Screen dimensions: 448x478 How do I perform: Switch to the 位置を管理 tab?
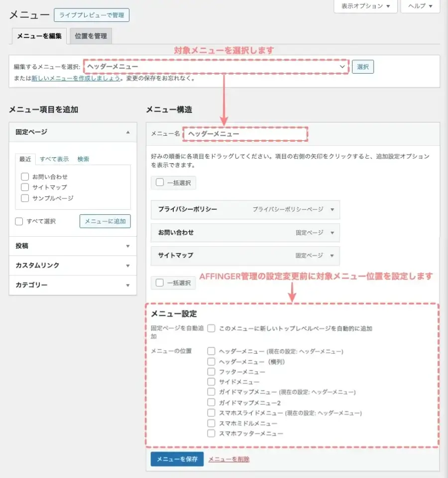[90, 36]
